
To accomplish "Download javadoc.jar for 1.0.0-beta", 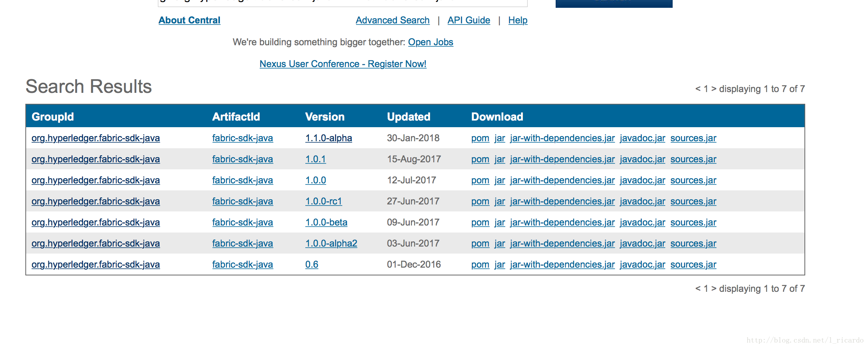I will [x=642, y=222].
